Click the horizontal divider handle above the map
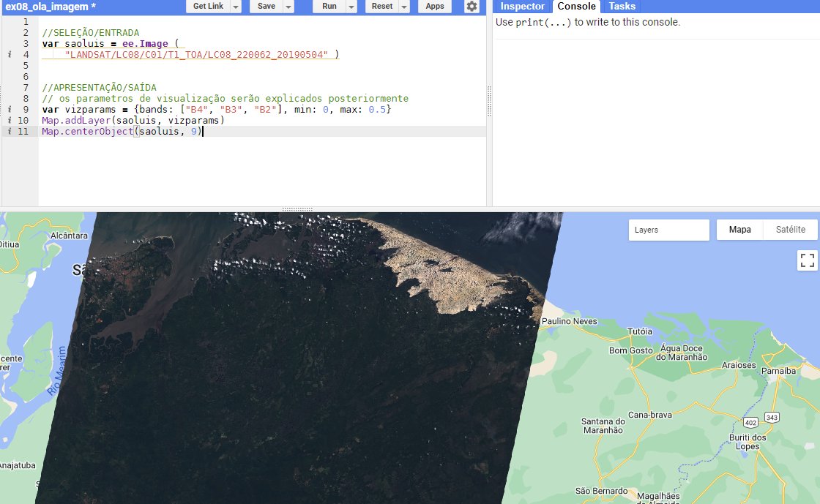The width and height of the screenshot is (820, 504). coord(297,209)
